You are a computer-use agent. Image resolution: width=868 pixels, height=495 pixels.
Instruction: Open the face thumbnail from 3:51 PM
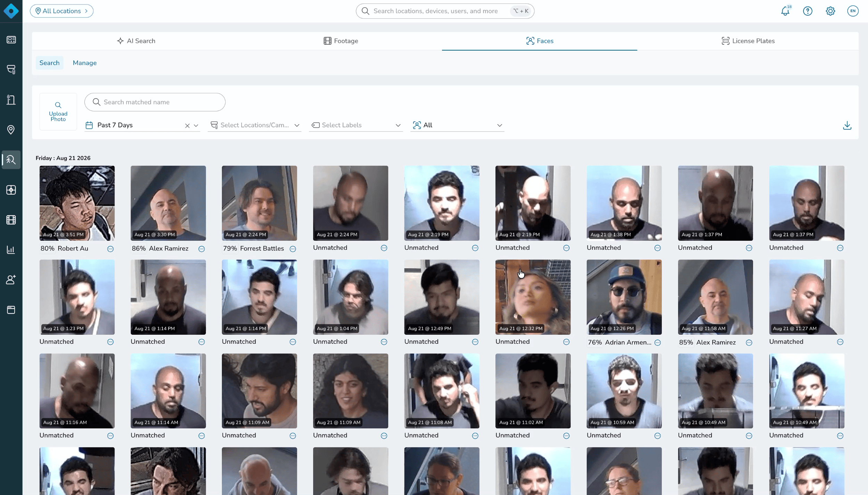[77, 203]
